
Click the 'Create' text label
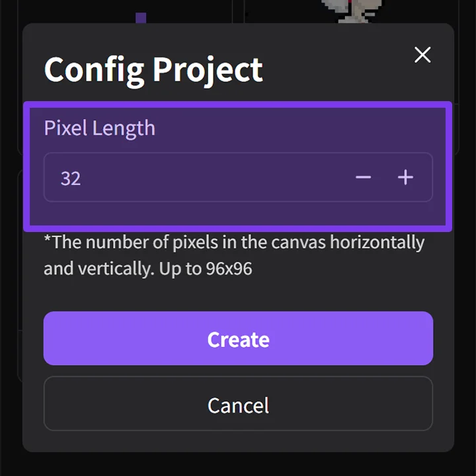coord(238,339)
